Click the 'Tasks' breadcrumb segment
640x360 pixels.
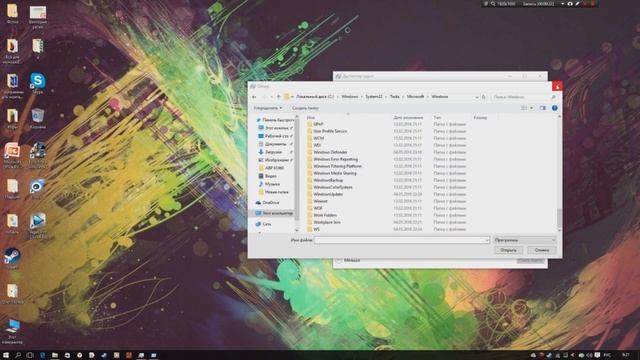tap(395, 97)
